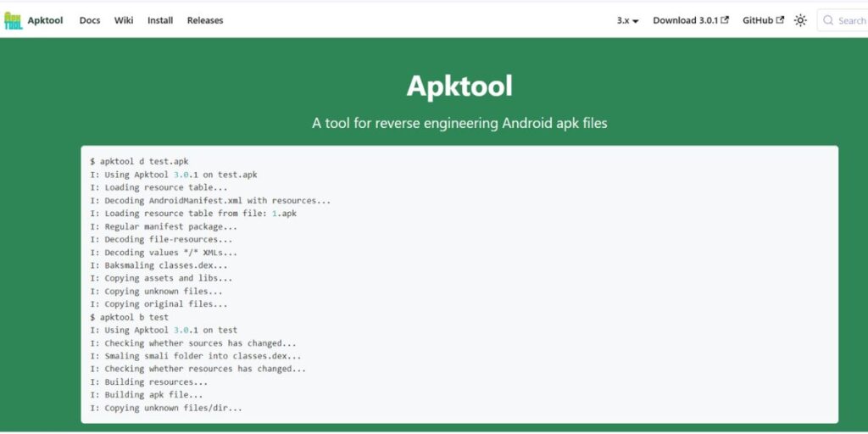Click the reverse engineering tagline text
The height and width of the screenshot is (434, 868).
click(459, 123)
